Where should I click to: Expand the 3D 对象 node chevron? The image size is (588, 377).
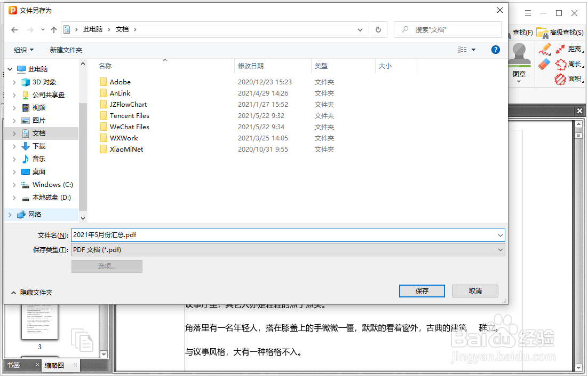coord(14,82)
